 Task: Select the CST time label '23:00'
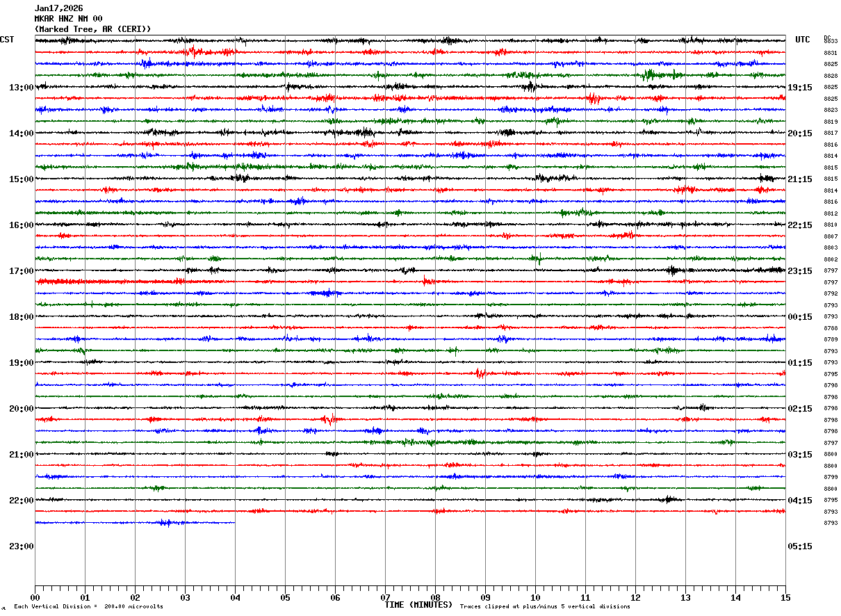22,546
